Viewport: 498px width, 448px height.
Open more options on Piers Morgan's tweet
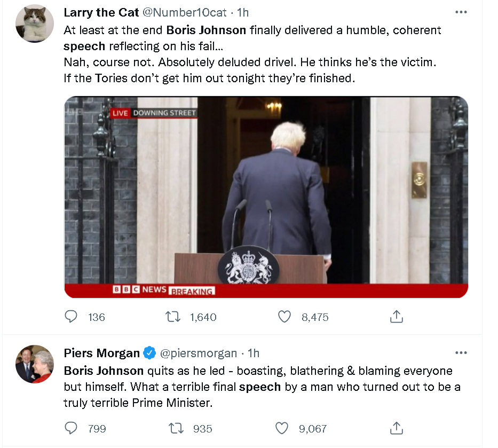461,353
